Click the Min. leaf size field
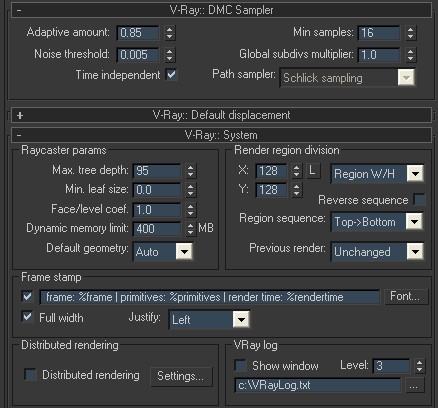Image resolution: width=438 pixels, height=408 pixels. (157, 190)
